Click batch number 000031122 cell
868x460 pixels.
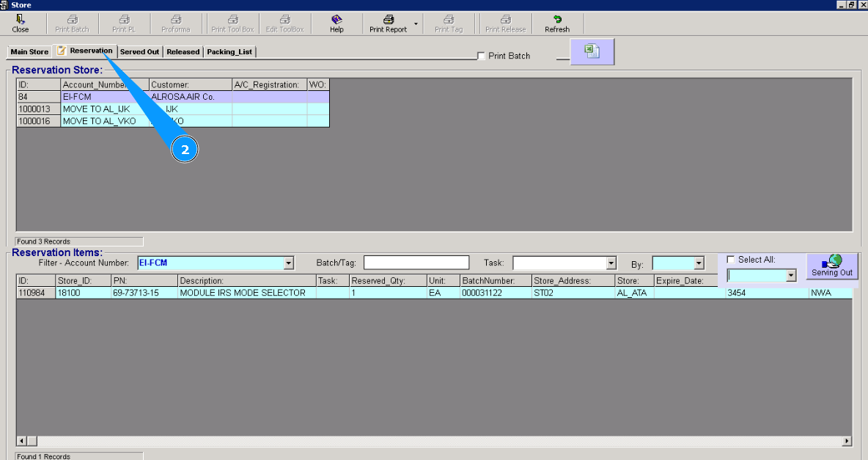[496, 293]
